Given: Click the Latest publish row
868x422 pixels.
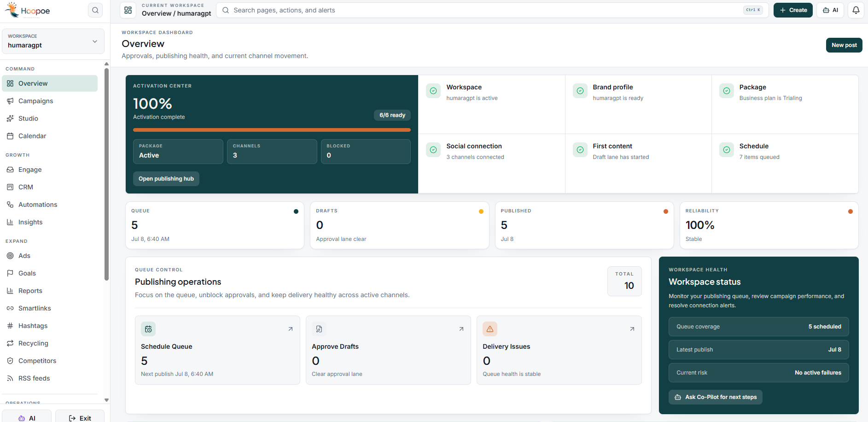Looking at the screenshot, I should coord(759,350).
